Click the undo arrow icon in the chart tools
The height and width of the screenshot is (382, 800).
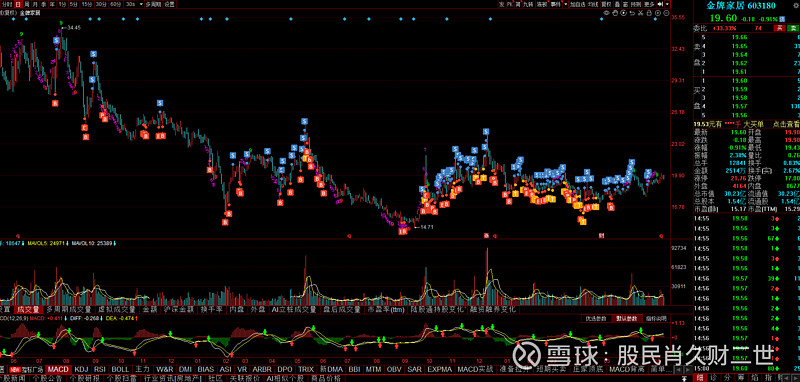click(632, 13)
